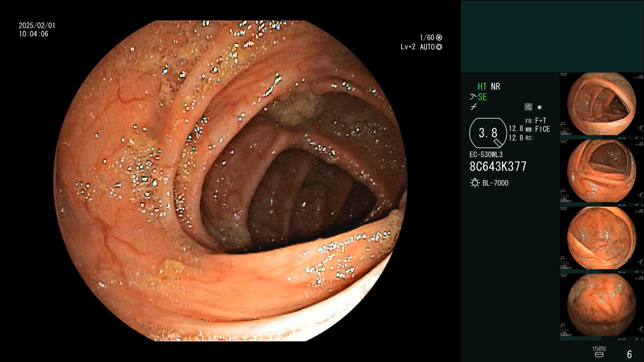Click the iris icon next to AUTO
Image resolution: width=644 pixels, height=362 pixels.
439,47
